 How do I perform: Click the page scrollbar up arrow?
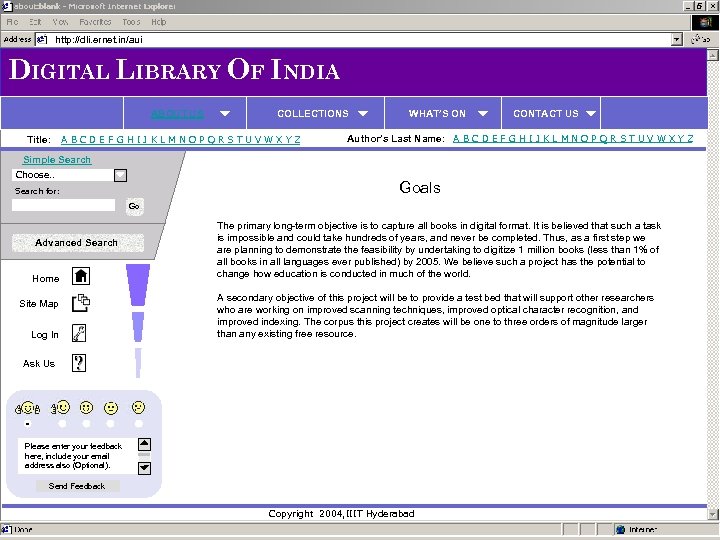point(713,55)
